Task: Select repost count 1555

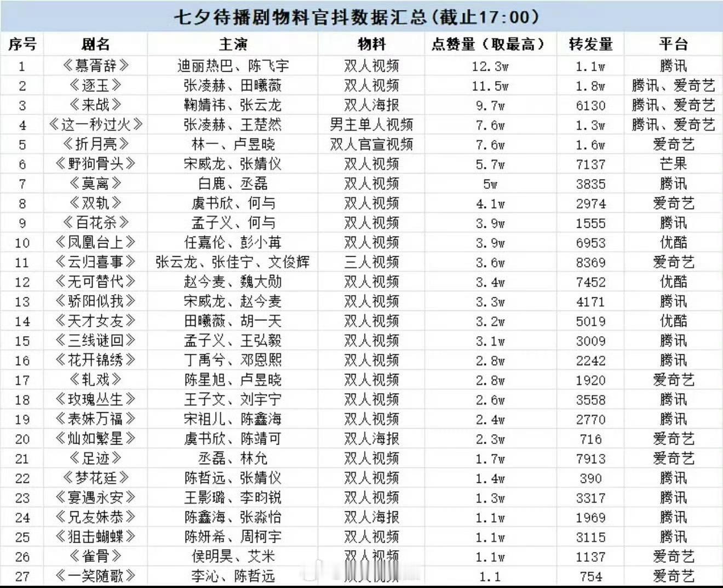Action: 590,223
